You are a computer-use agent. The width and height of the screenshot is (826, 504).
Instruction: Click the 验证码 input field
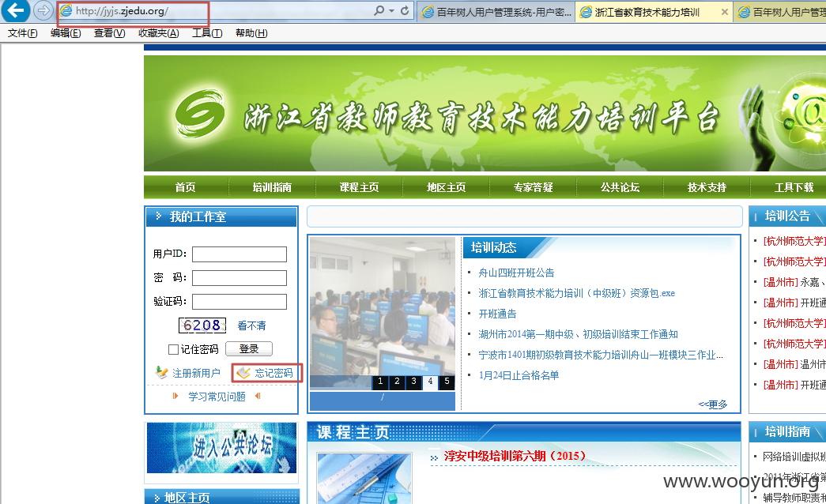click(240, 302)
